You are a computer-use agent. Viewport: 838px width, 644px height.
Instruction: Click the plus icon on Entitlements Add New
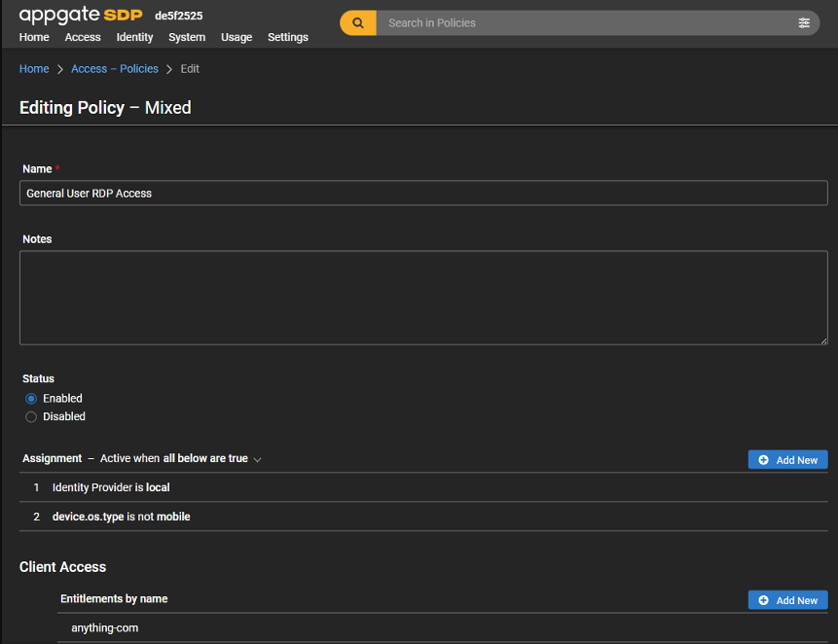762,599
